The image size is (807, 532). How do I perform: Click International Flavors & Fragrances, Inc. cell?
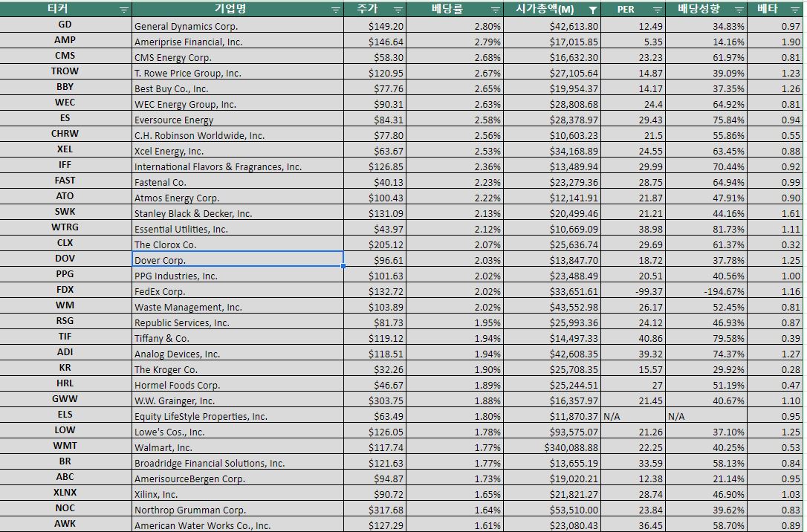238,165
